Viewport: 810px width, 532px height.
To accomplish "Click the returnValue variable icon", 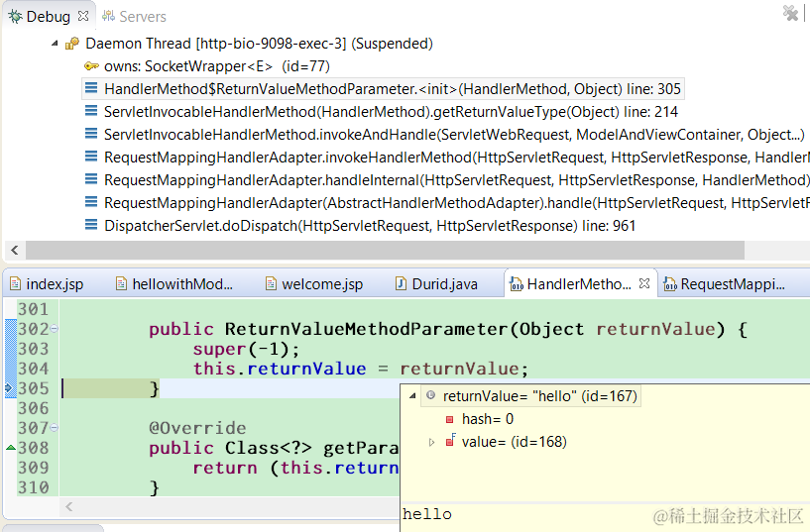I will coord(430,395).
